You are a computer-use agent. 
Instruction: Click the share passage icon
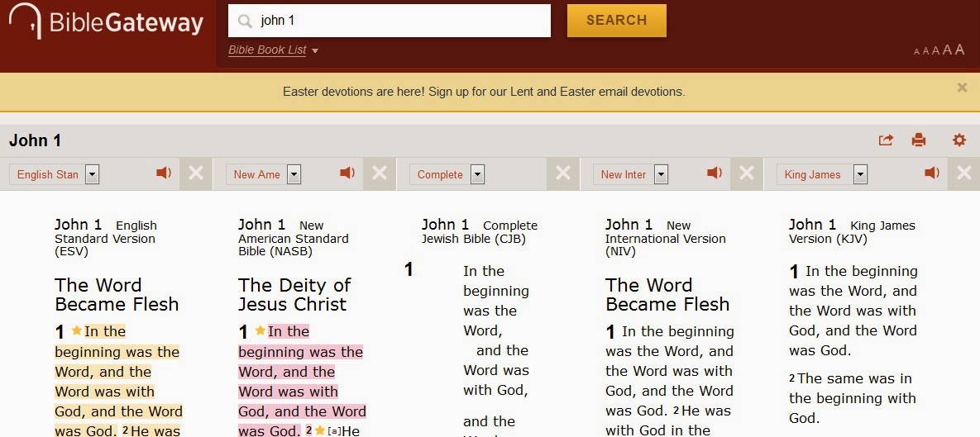(886, 140)
